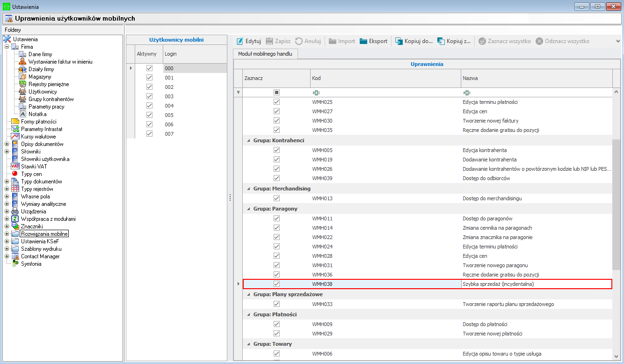624x364 pixels.
Task: Select Parametry pracy icon
Action: [22, 107]
